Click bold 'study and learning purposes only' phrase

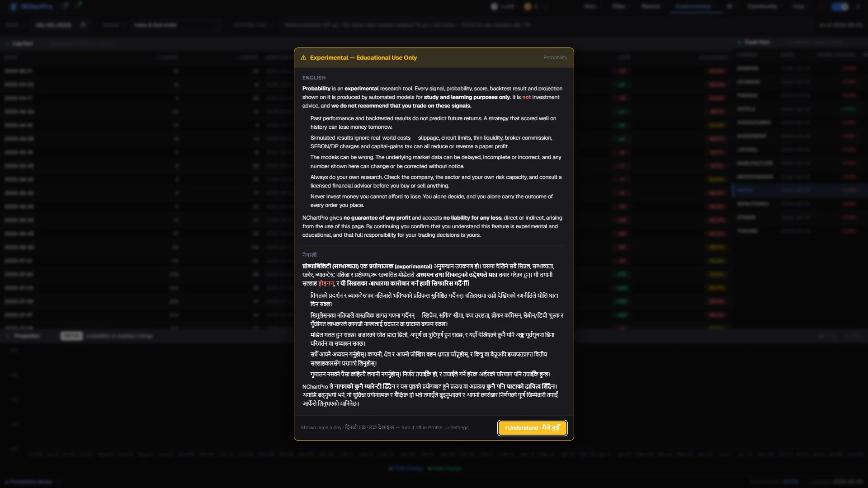(467, 97)
